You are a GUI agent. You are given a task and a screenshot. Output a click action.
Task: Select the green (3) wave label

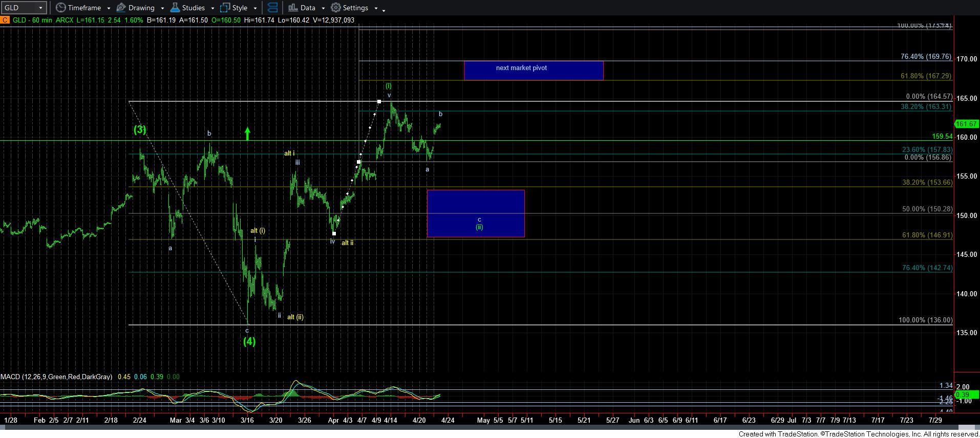click(x=140, y=129)
